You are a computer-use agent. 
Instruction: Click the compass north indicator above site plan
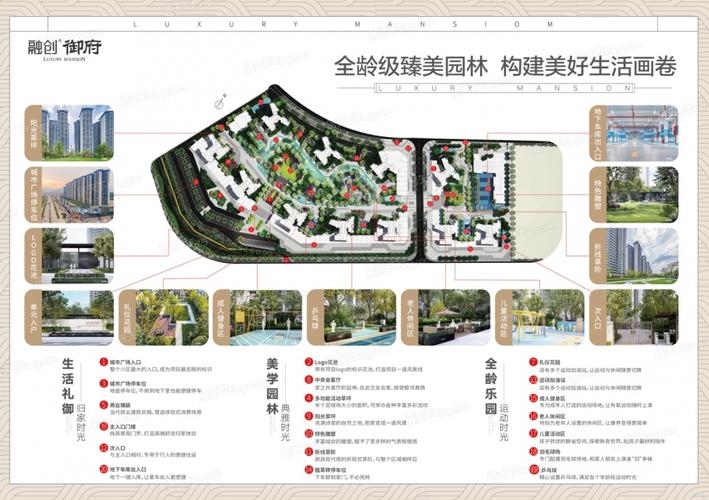click(x=220, y=102)
